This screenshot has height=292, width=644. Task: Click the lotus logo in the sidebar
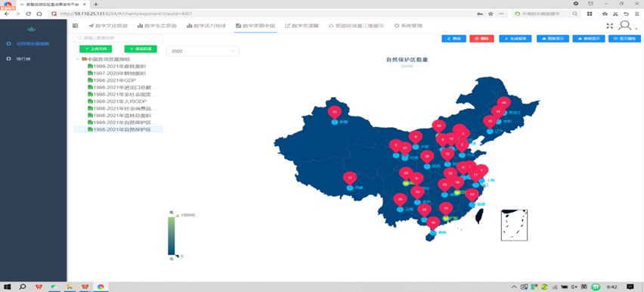[32, 29]
